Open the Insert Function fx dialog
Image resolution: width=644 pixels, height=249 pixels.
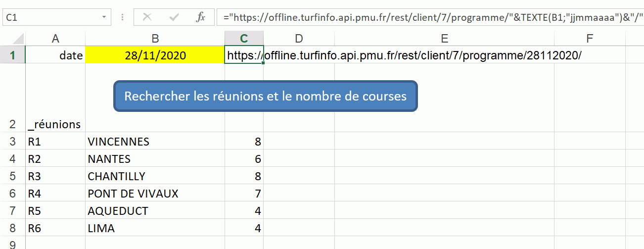(200, 17)
